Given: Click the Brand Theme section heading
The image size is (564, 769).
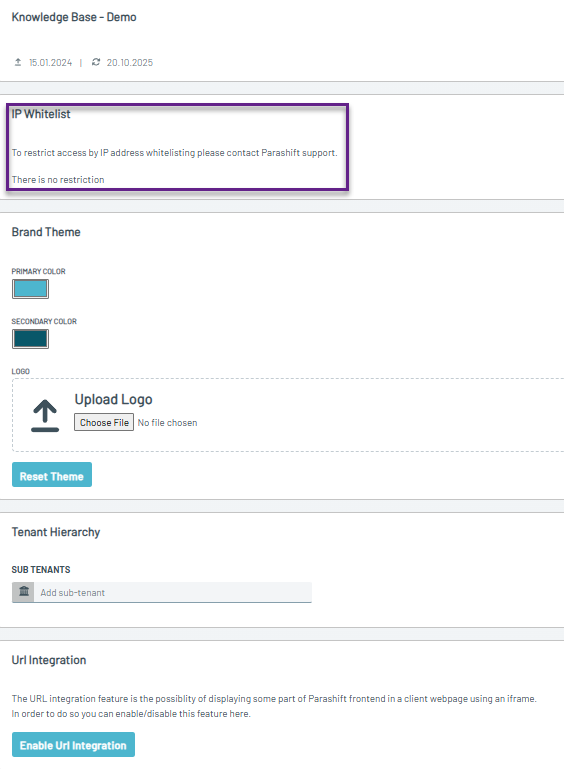Looking at the screenshot, I should point(46,232).
